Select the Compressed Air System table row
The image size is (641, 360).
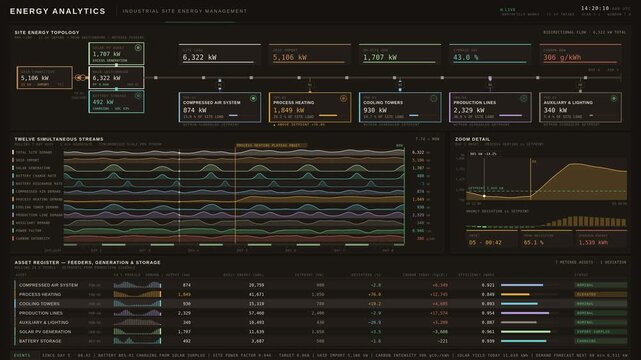click(321, 285)
